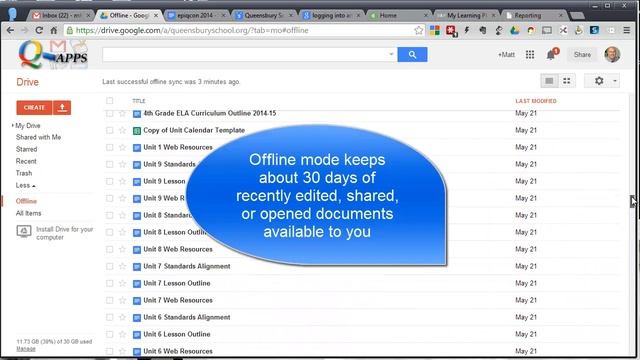This screenshot has height=360, width=640.
Task: Go back with the browser back arrow
Action: click(10, 30)
